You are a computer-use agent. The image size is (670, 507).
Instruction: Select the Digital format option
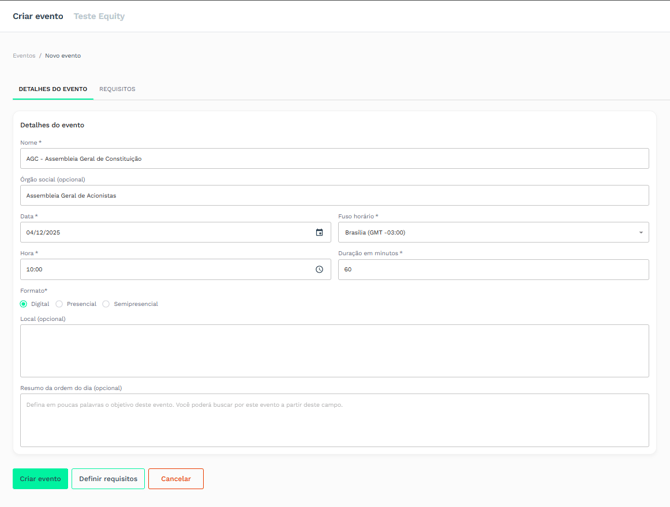pos(24,304)
